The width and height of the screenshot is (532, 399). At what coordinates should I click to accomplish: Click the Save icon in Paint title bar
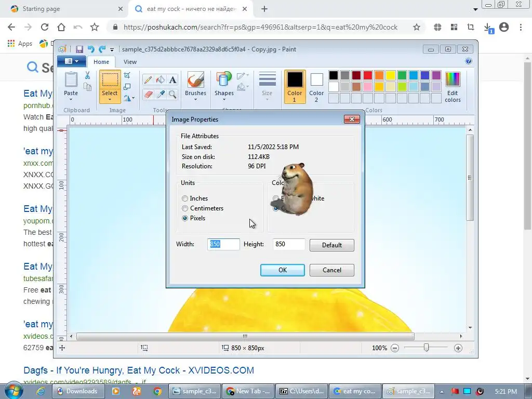(x=79, y=49)
